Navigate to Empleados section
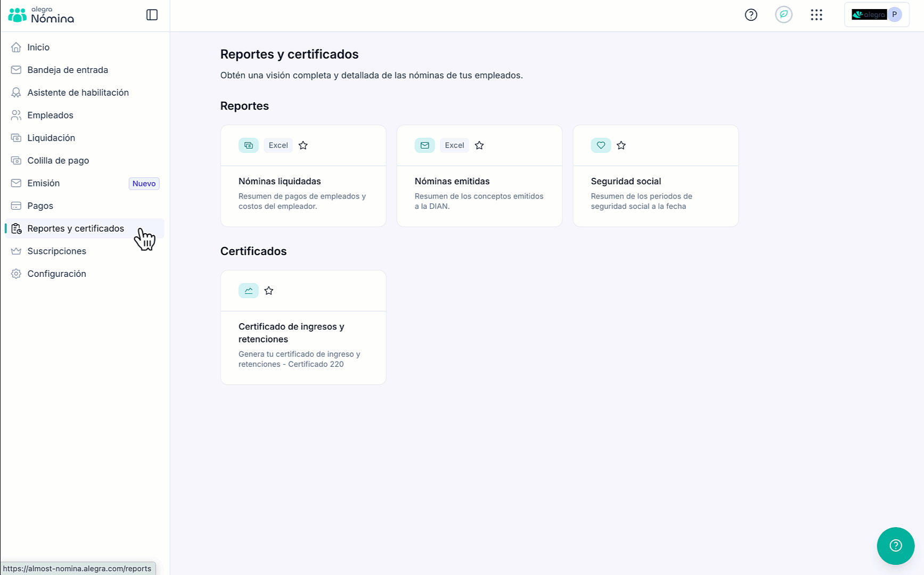Screen dimensions: 924x575 [85, 115]
